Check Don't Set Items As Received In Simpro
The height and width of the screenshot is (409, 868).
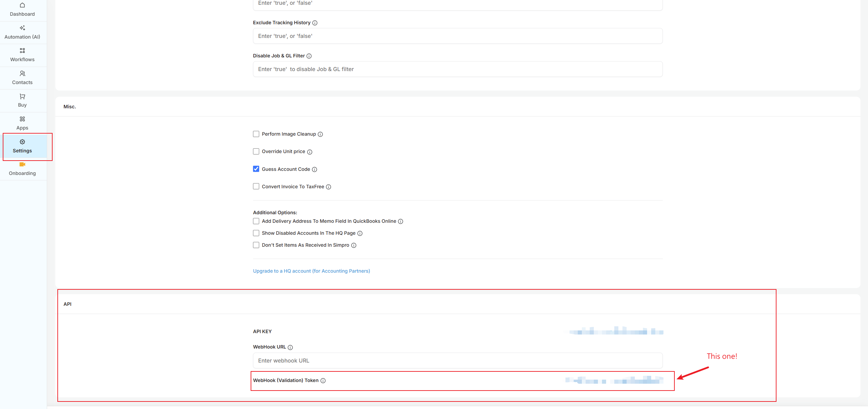pyautogui.click(x=256, y=245)
